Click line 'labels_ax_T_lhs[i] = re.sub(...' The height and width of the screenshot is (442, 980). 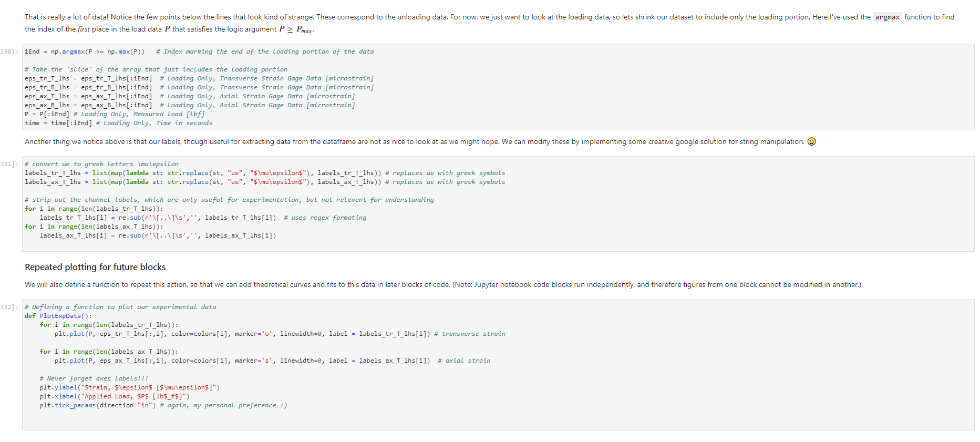pyautogui.click(x=158, y=235)
